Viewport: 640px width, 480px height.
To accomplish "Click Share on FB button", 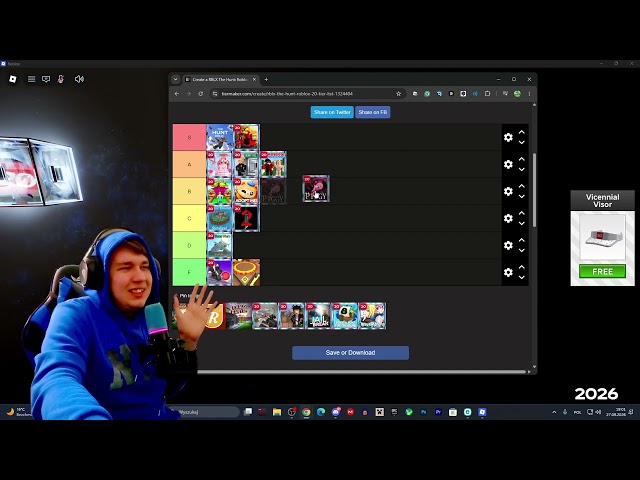I will tap(373, 112).
